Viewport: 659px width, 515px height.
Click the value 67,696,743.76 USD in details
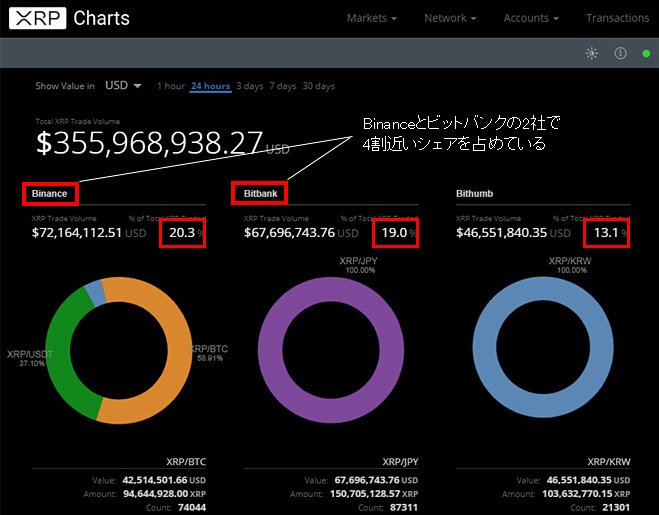[376, 480]
